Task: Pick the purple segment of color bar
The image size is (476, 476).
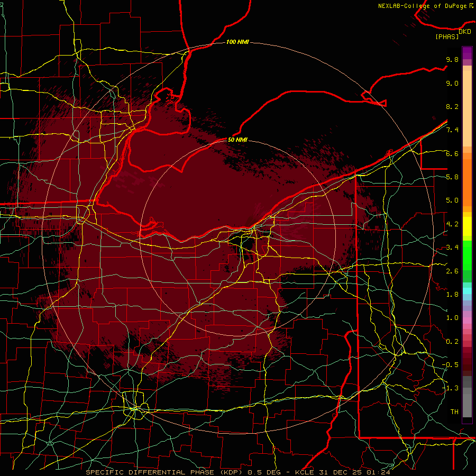Action: (467, 53)
